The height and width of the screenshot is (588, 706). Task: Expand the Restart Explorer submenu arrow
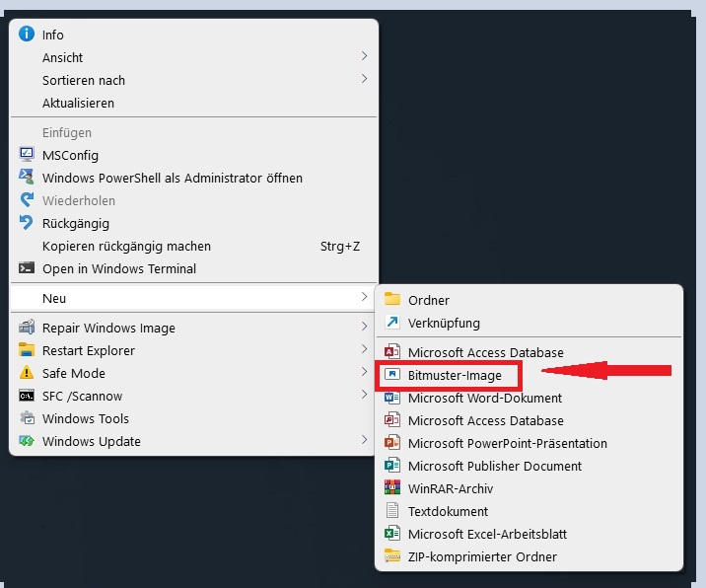pyautogui.click(x=364, y=349)
